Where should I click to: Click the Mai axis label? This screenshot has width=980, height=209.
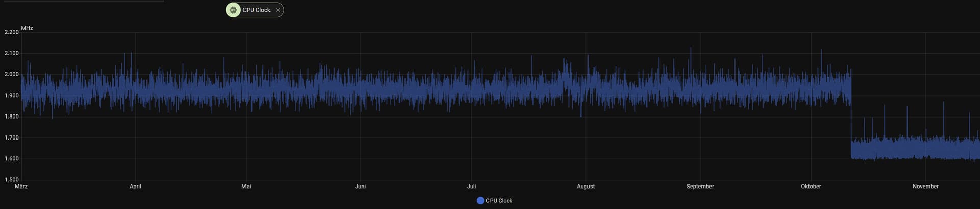coord(246,187)
